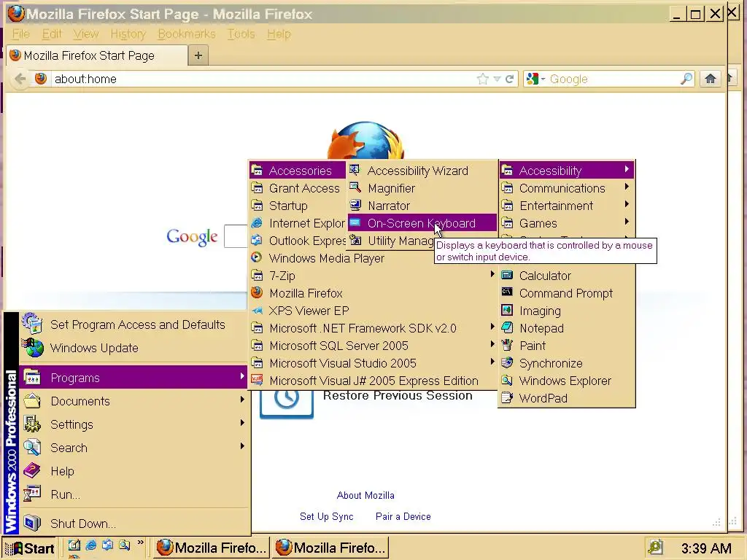Open Windows Update icon in Start menu
Screen dimensions: 747x560
(32, 348)
